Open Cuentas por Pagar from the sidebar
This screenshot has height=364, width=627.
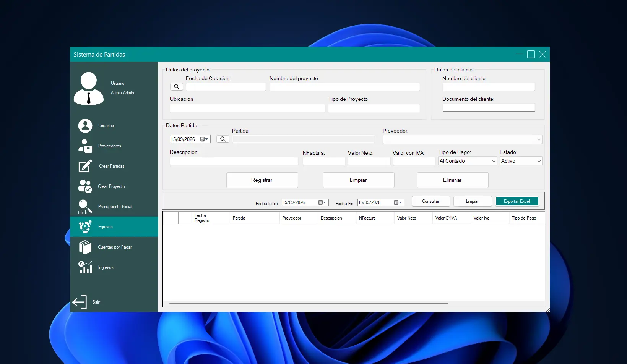(x=115, y=247)
